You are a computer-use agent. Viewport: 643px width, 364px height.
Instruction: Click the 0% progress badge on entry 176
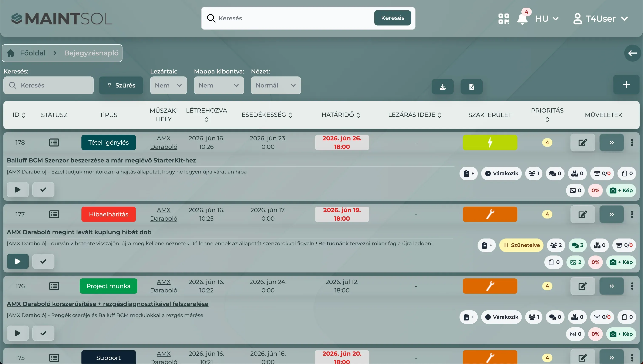pyautogui.click(x=595, y=334)
